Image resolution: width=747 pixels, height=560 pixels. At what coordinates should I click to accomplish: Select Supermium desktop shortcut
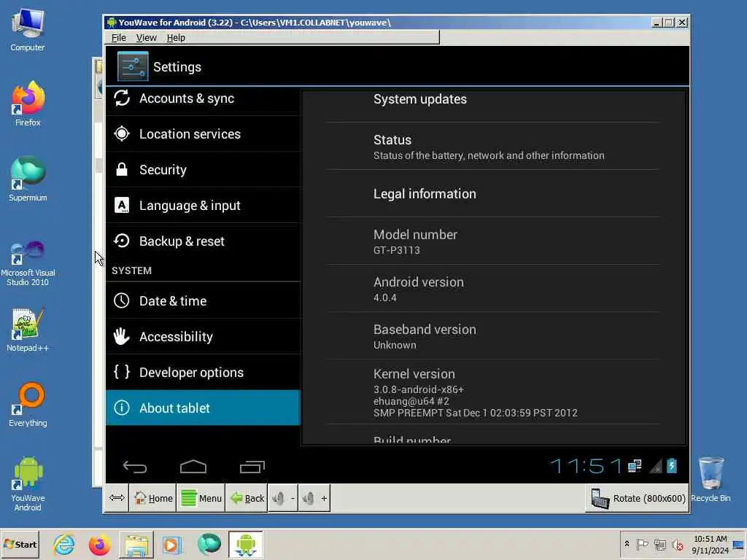[x=28, y=179]
